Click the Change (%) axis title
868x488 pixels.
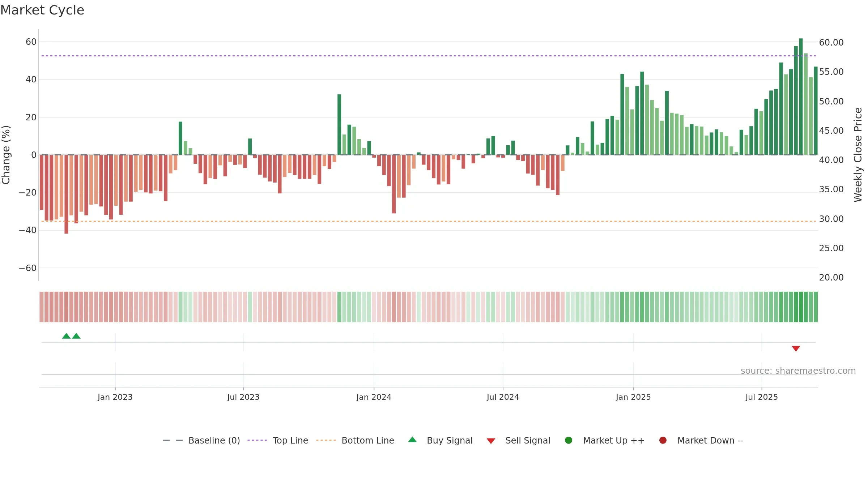coord(6,155)
